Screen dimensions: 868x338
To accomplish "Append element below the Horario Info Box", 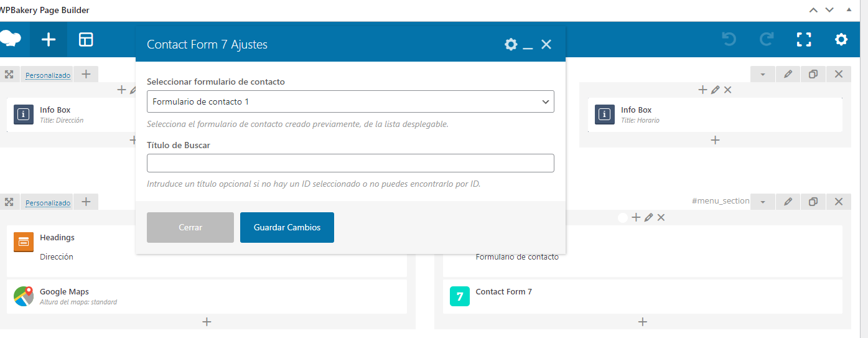I will [x=715, y=140].
